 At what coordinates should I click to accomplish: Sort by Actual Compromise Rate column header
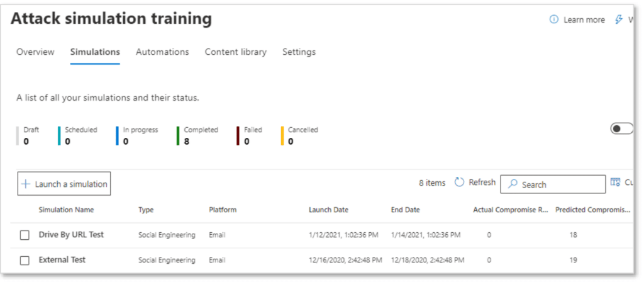511,210
